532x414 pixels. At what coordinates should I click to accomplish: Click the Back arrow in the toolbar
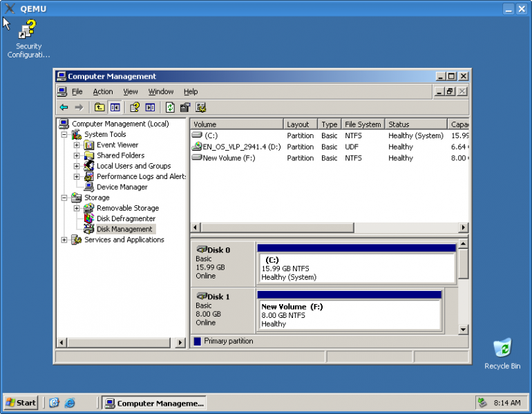coord(64,107)
